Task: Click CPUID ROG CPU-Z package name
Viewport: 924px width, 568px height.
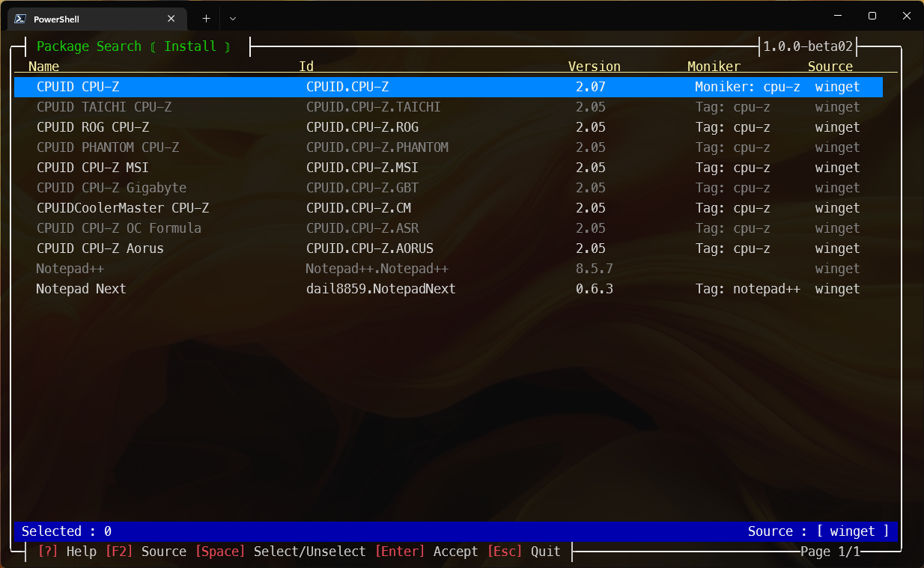Action: click(x=93, y=127)
